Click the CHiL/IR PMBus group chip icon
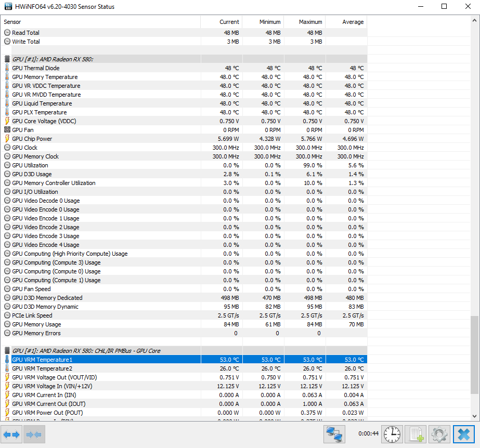480x448 pixels. pos(7,351)
